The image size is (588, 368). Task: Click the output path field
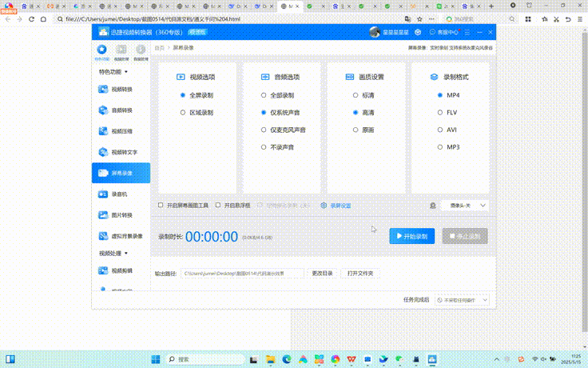click(x=242, y=274)
